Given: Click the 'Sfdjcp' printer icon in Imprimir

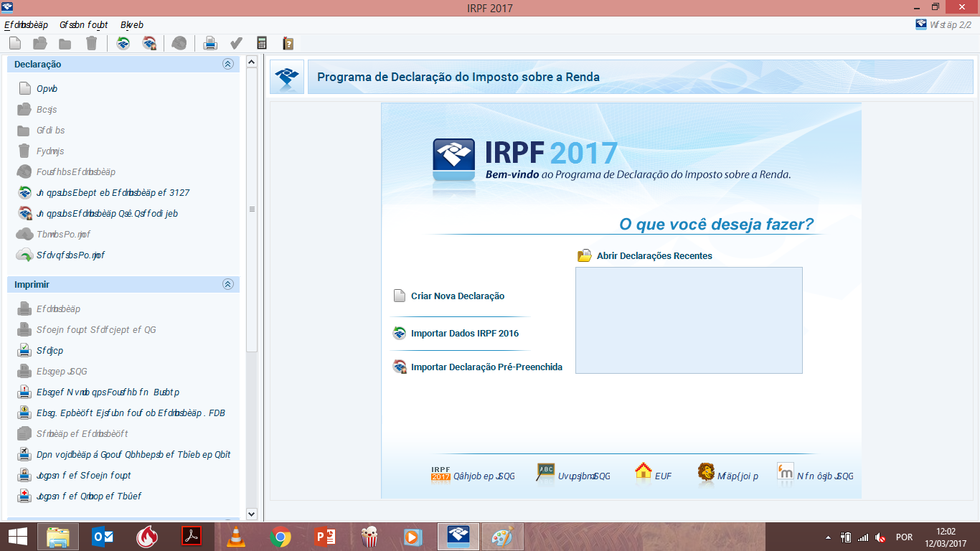Looking at the screenshot, I should click(24, 351).
